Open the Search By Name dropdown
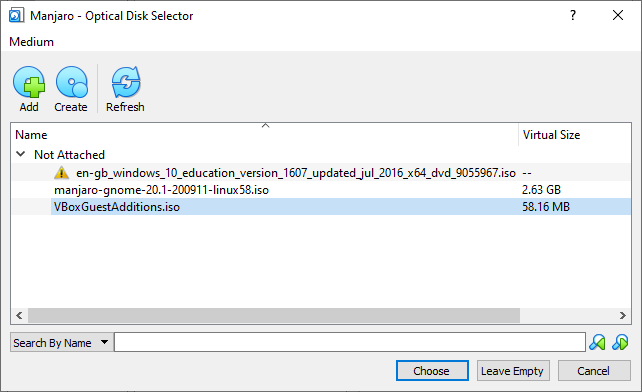 coord(61,342)
